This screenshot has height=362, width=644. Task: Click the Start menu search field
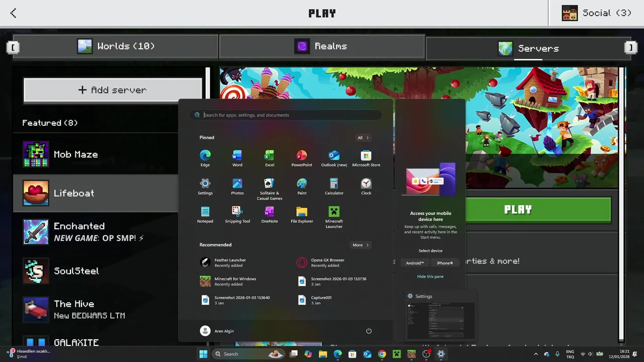pyautogui.click(x=286, y=115)
